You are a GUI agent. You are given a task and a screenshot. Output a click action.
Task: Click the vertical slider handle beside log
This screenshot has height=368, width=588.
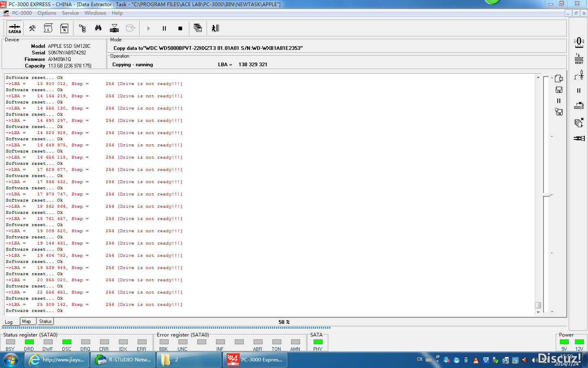(546, 195)
